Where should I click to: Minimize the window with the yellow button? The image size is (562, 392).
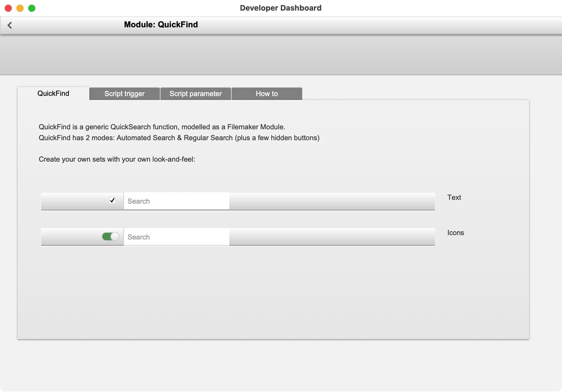tap(20, 8)
